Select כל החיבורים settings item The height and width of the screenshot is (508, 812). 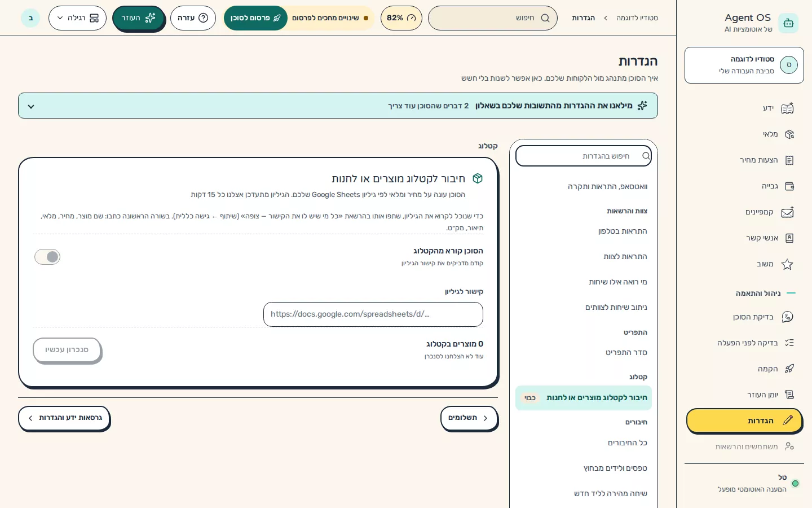tap(584, 443)
